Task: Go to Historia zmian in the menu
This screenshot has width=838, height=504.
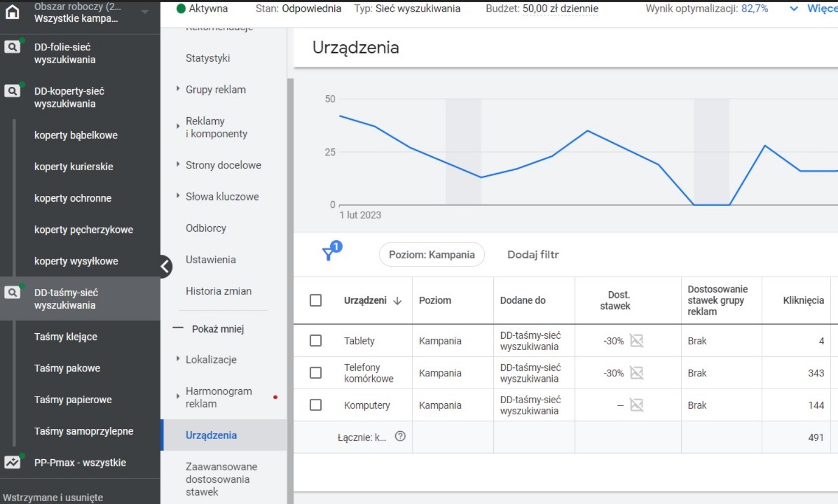Action: 219,291
